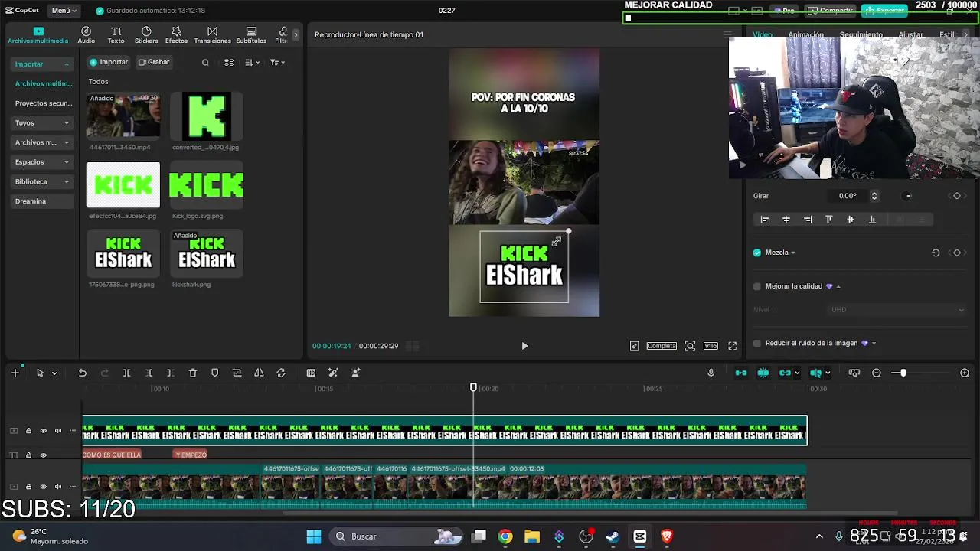
Task: Toggle auto snapping in timeline
Action: [763, 373]
